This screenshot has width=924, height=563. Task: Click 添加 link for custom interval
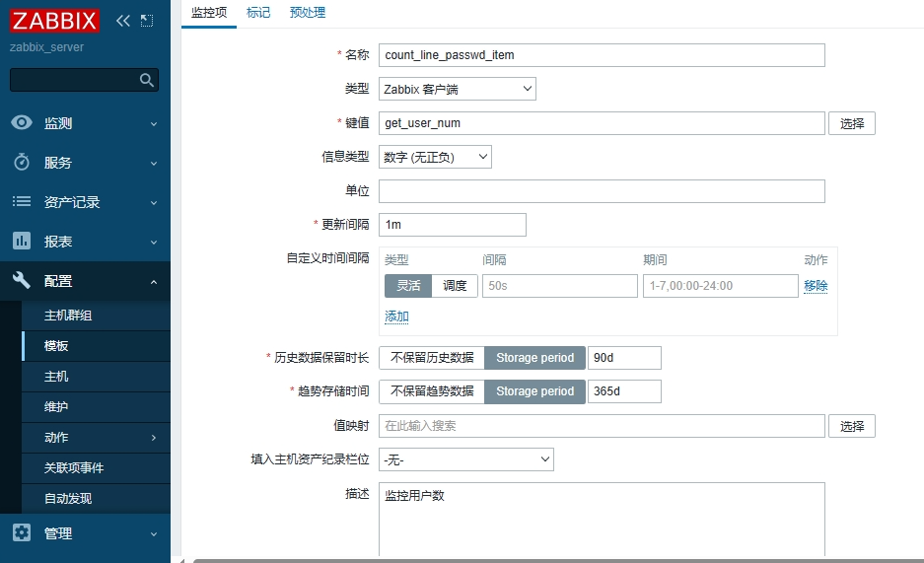[x=396, y=317]
